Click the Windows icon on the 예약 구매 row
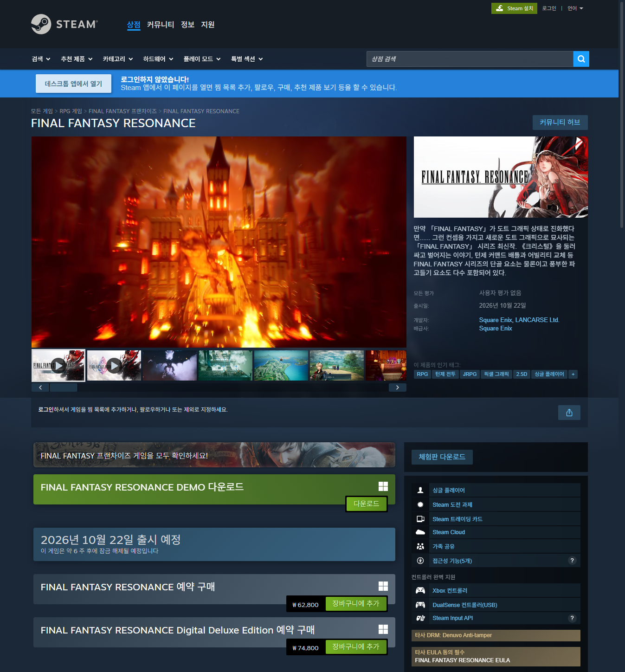This screenshot has width=625, height=672. click(x=383, y=586)
